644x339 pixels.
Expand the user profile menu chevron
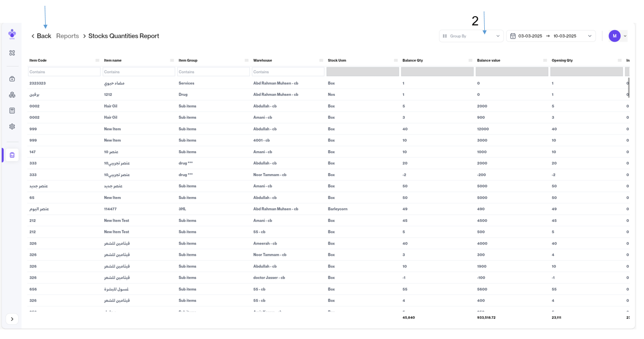coord(625,36)
